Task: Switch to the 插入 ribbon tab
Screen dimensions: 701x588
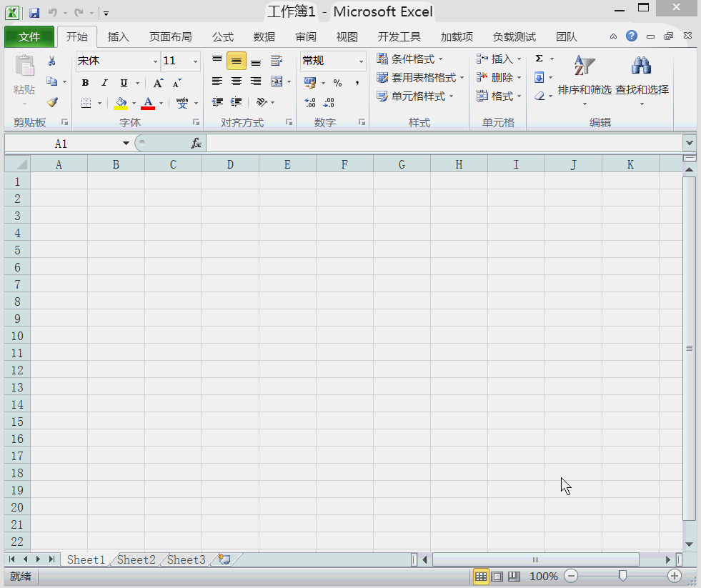Action: coord(118,36)
